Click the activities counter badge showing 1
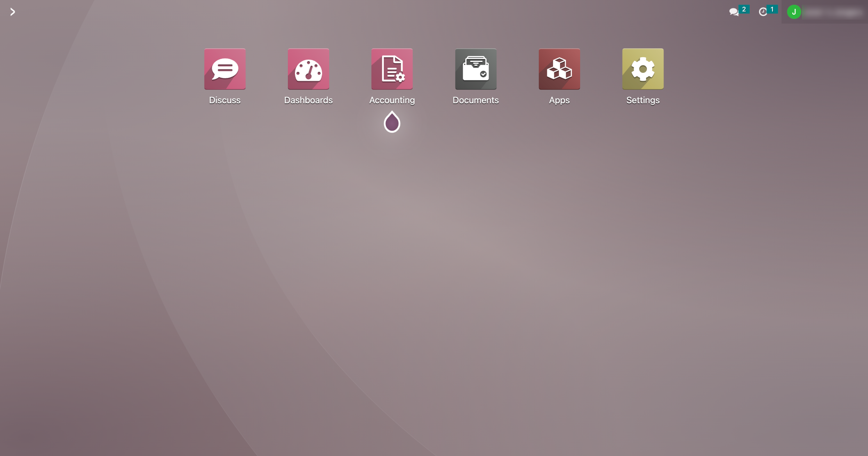The height and width of the screenshot is (456, 868). coord(772,9)
